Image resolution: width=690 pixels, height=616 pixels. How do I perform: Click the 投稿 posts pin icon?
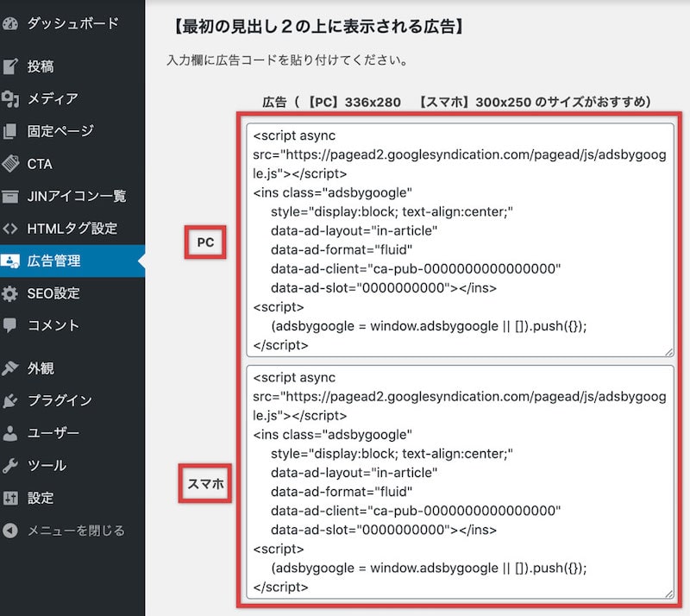click(9, 66)
